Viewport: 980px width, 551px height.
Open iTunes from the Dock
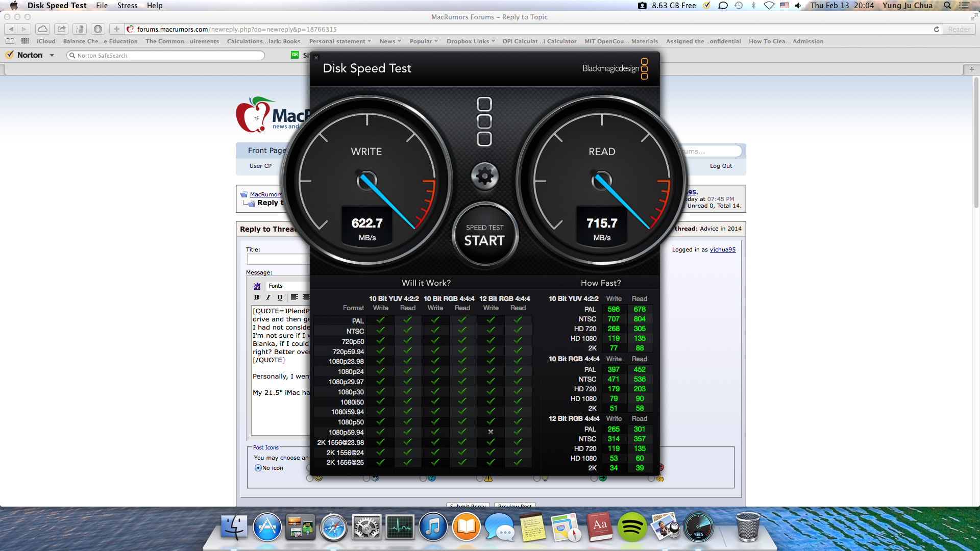(433, 527)
